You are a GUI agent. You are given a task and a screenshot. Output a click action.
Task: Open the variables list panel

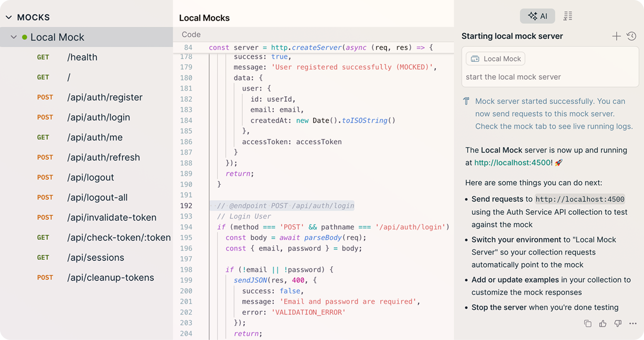568,16
